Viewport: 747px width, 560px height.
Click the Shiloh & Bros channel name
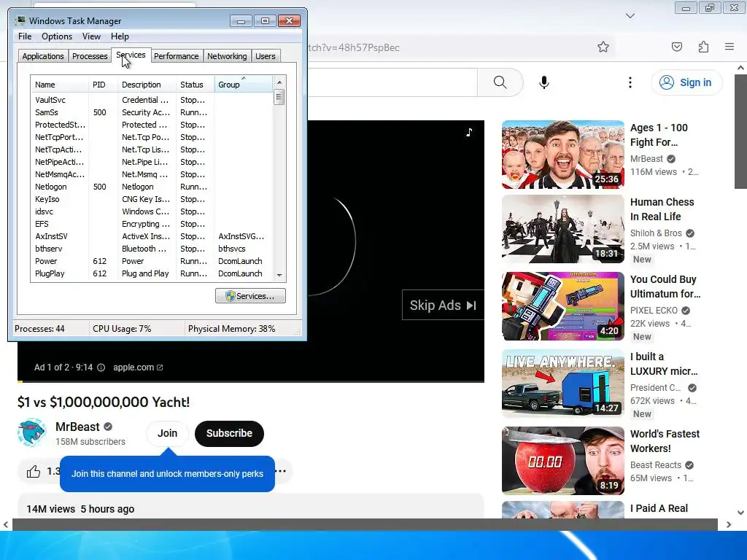click(656, 233)
